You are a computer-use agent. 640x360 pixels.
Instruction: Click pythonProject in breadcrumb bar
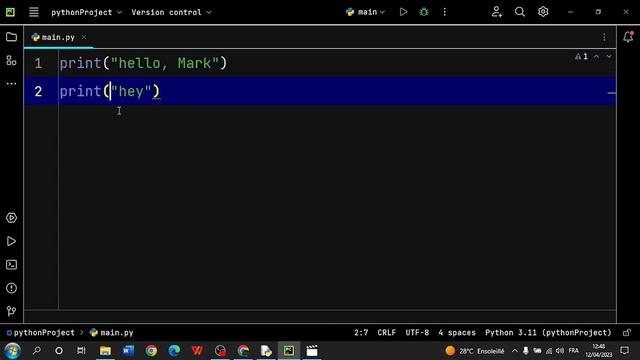[x=41, y=333]
